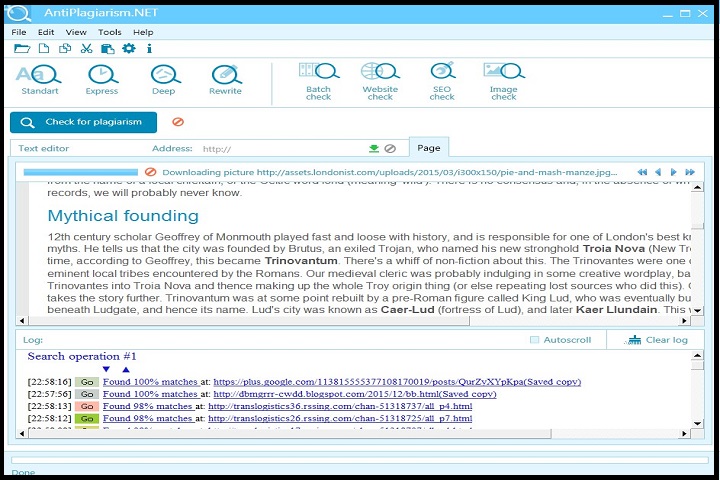Choose the Express check mode
The image size is (720, 480).
pos(102,79)
